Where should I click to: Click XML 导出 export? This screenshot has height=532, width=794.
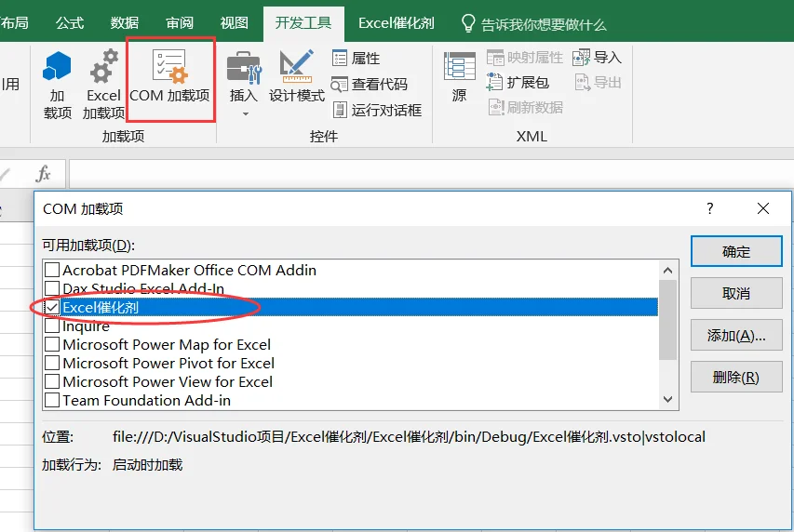click(x=598, y=83)
